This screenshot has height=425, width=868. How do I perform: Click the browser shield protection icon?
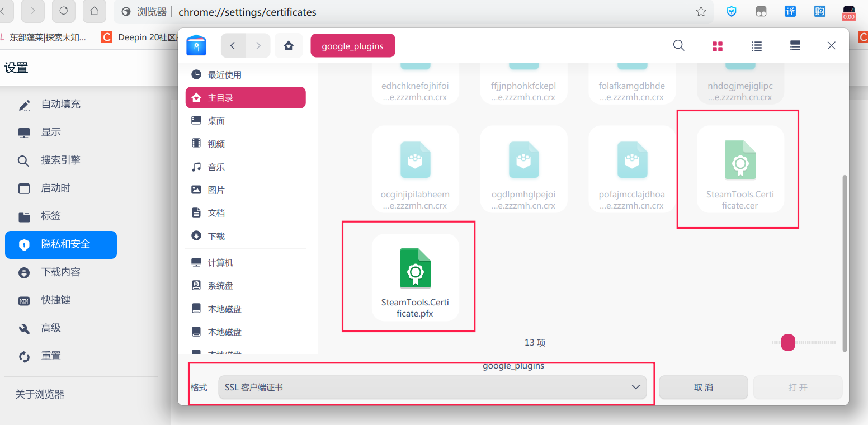click(x=732, y=11)
